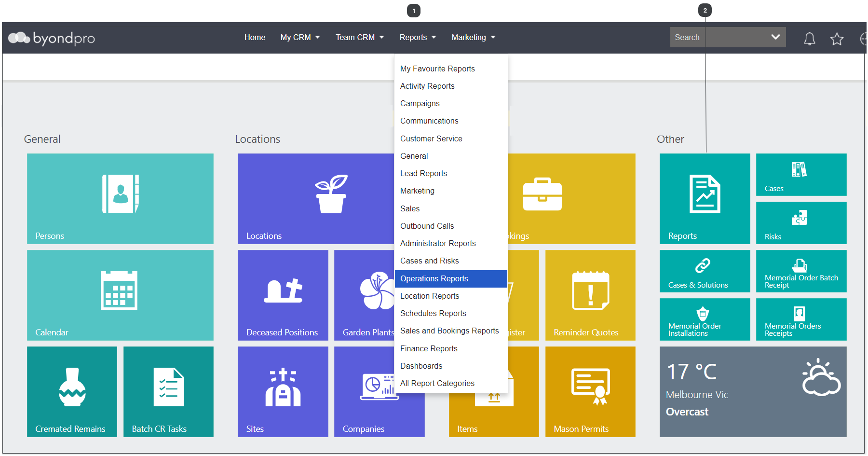The width and height of the screenshot is (868, 456).
Task: Open the Search type dropdown chevron
Action: click(775, 37)
